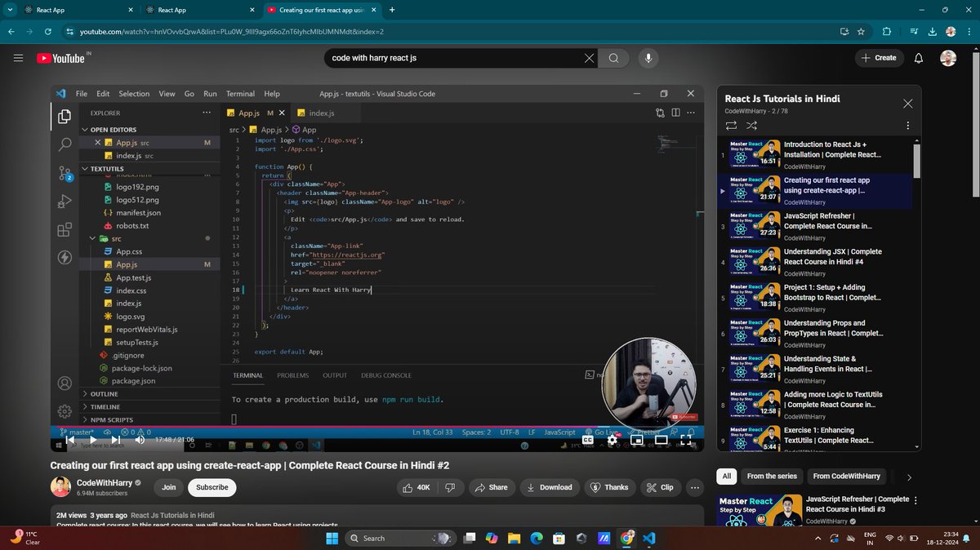Open a new browser tab

392,10
